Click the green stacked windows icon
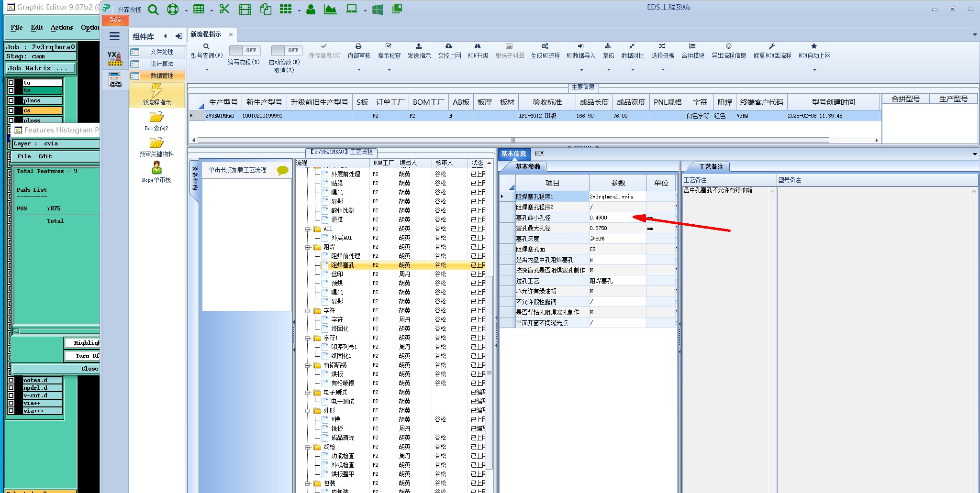980x493 pixels. point(397,9)
